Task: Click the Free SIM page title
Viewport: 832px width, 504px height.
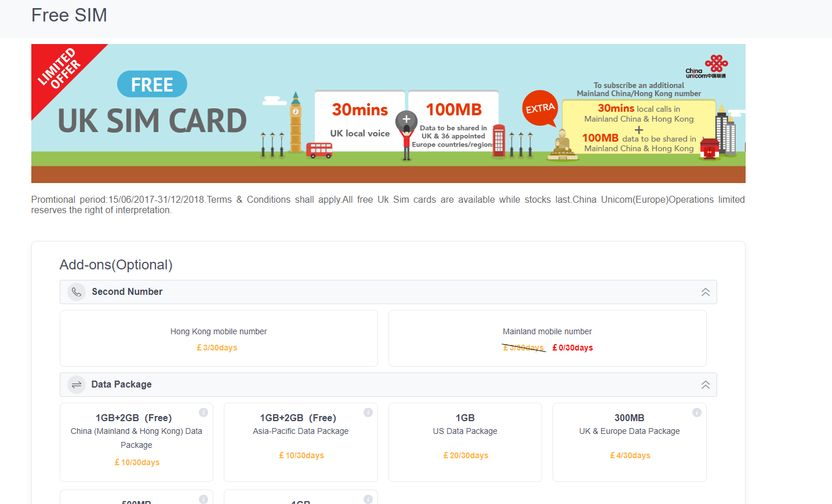Action: [x=69, y=15]
